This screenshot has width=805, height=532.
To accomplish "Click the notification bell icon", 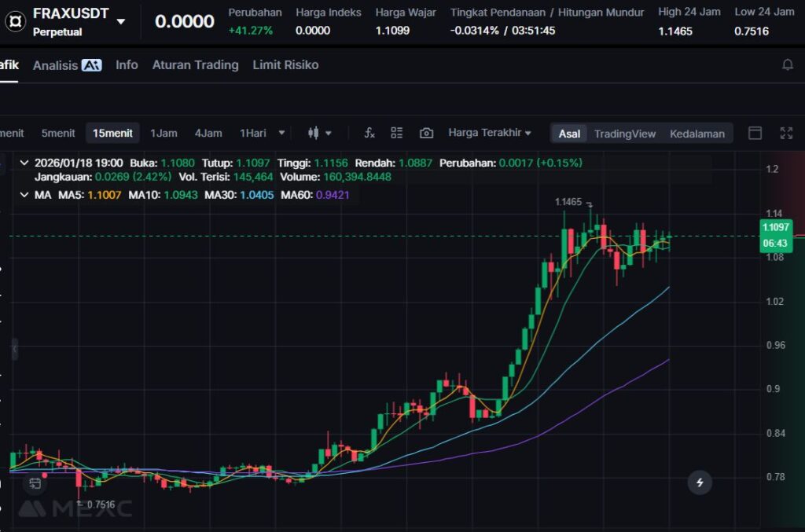I will coord(787,65).
